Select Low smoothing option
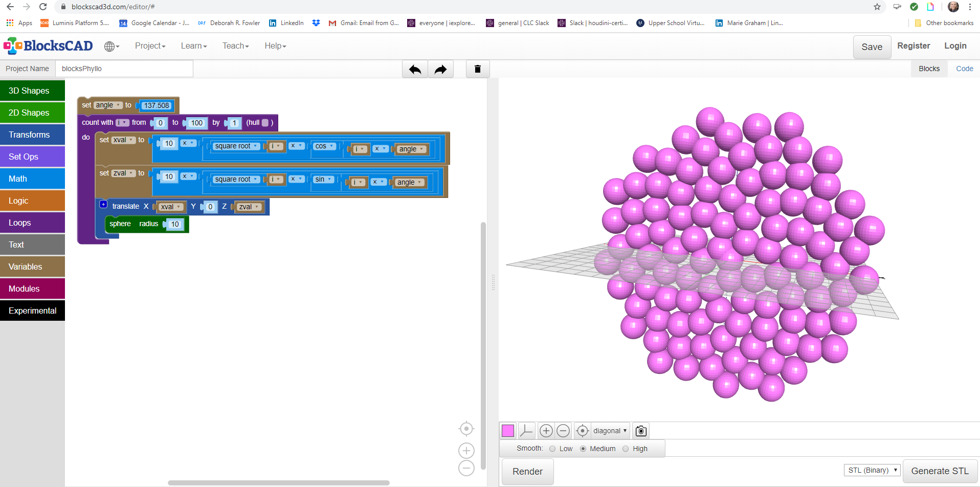Viewport: 980px width, 487px height. pyautogui.click(x=552, y=449)
